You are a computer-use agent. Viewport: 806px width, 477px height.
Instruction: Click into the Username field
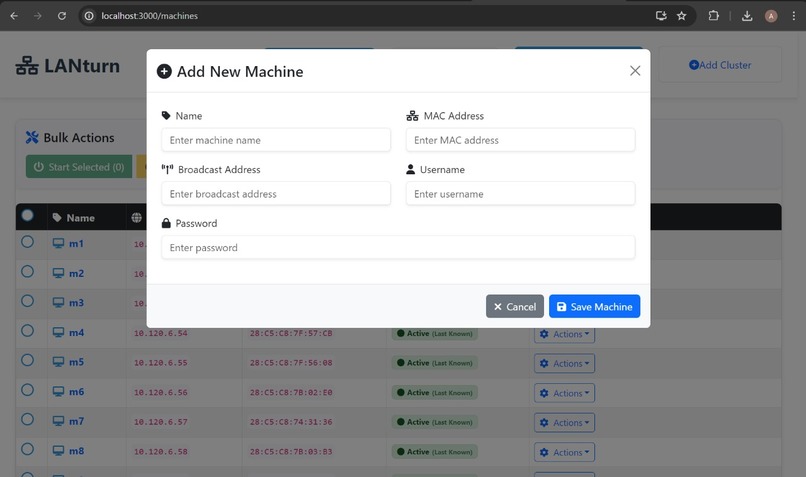[520, 194]
